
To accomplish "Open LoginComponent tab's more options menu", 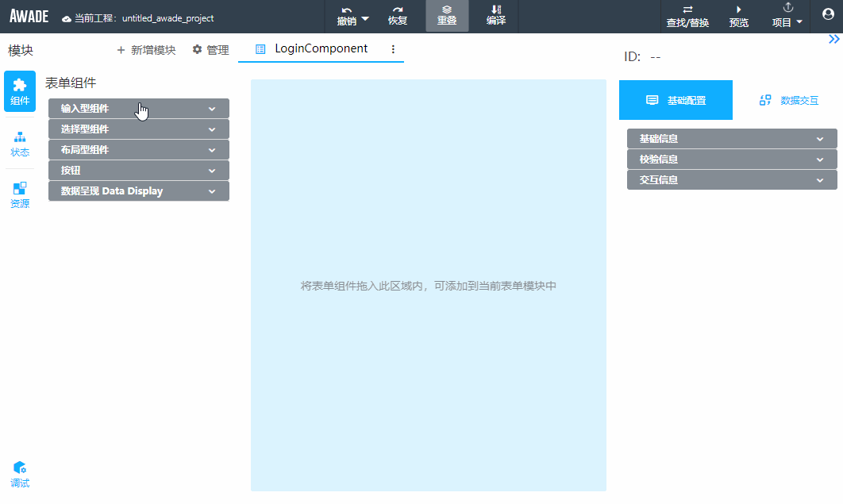I will pos(393,49).
